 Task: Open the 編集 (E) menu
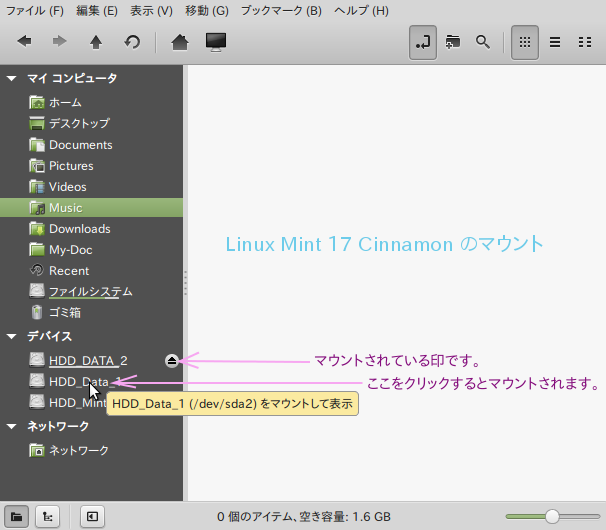(x=97, y=10)
